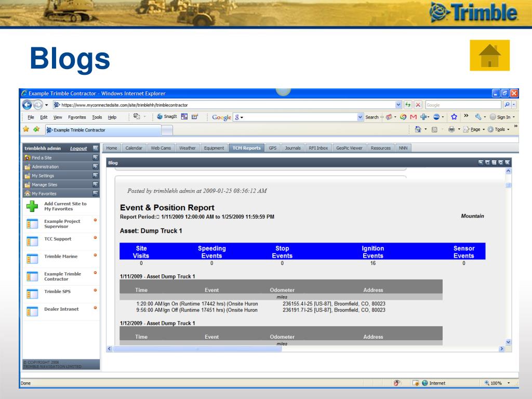Image resolution: width=532 pixels, height=399 pixels.
Task: Click the Gmail icon in Google toolbar
Action: click(413, 117)
